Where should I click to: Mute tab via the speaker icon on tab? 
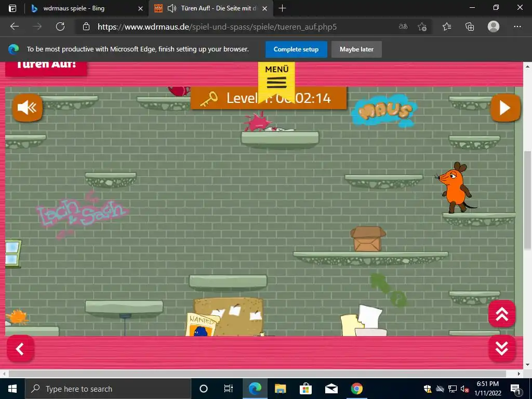(172, 8)
